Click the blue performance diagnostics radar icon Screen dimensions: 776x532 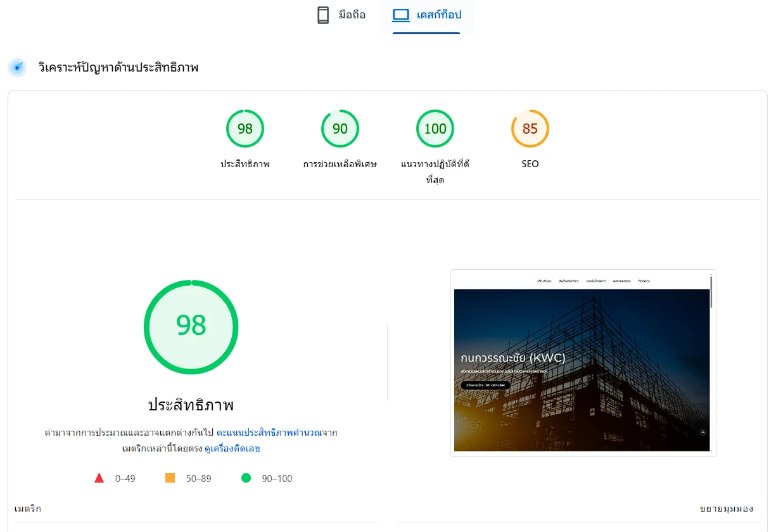(x=17, y=68)
